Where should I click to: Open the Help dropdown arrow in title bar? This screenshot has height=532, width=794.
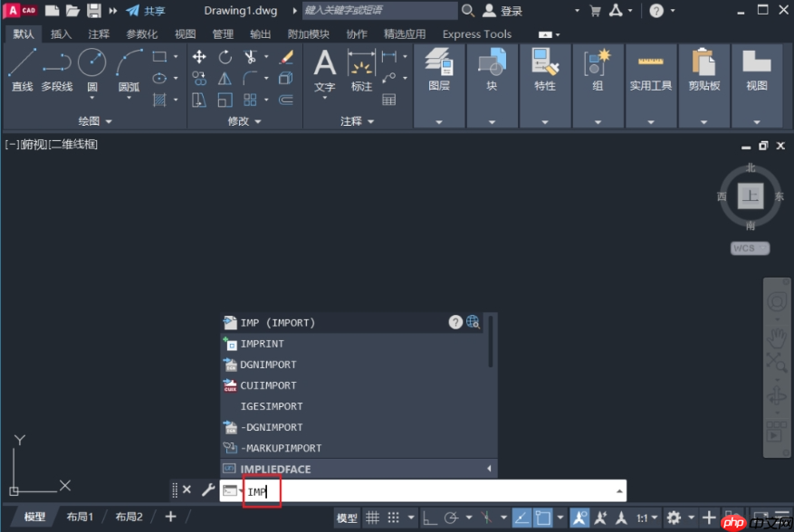coord(673,10)
